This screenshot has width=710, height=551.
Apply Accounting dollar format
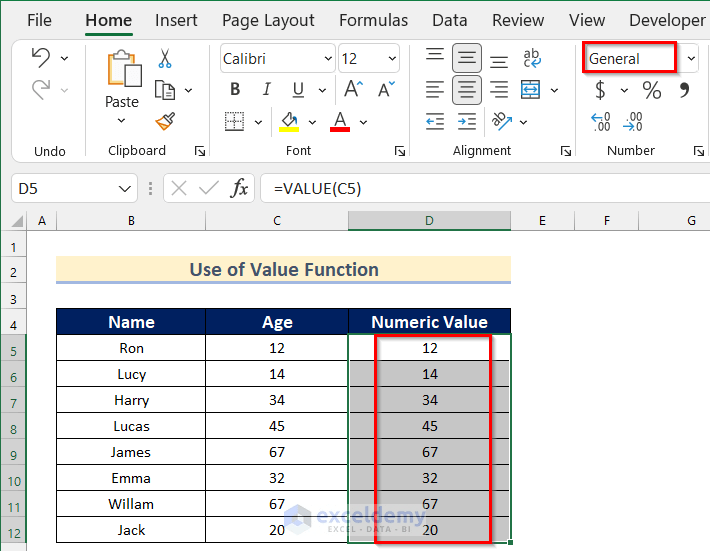point(600,90)
